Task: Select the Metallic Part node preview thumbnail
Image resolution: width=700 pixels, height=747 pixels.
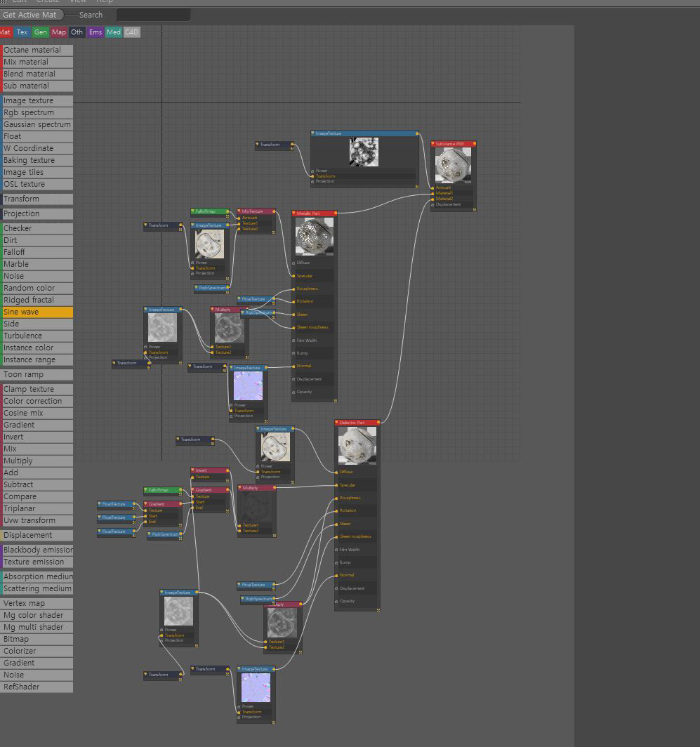Action: click(315, 237)
